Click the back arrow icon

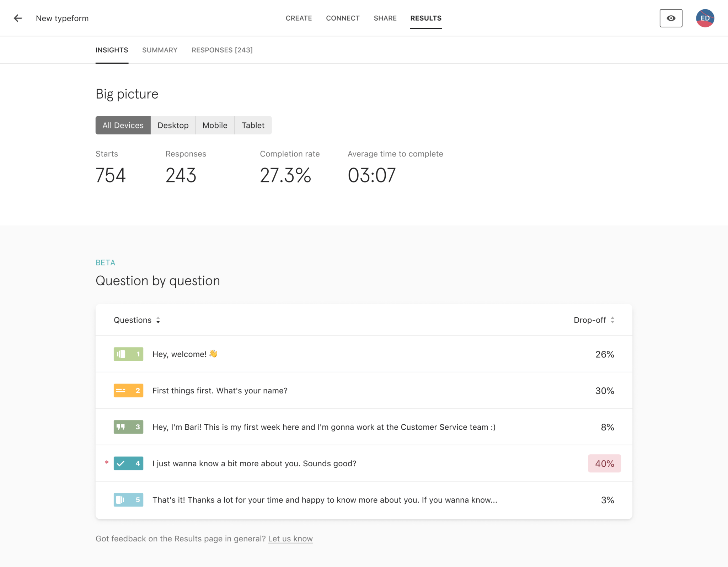(17, 18)
